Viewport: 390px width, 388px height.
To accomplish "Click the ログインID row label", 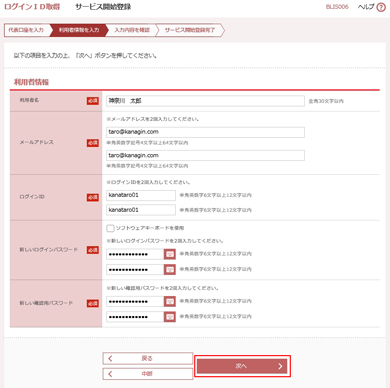I will [32, 197].
